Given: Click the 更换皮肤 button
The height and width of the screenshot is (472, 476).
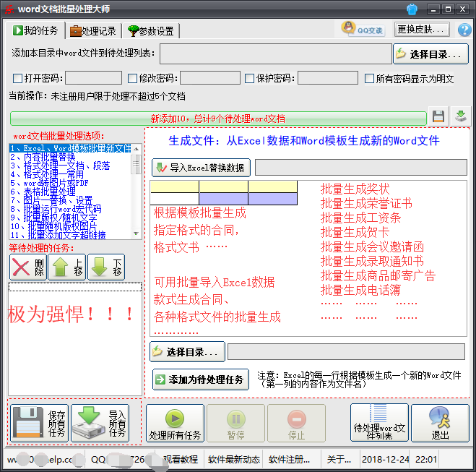Looking at the screenshot, I should [x=422, y=30].
